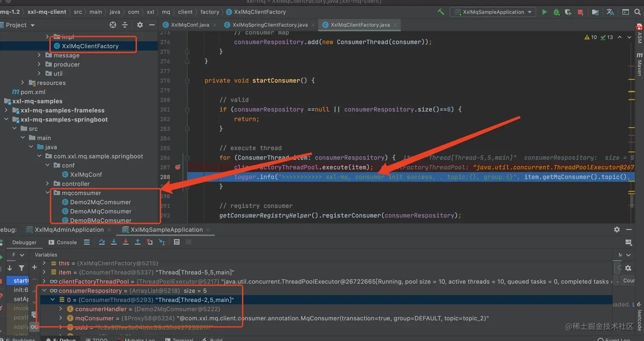Click the factory breadcrumb in navigation bar
Image resolution: width=644 pixels, height=341 pixels.
(210, 12)
